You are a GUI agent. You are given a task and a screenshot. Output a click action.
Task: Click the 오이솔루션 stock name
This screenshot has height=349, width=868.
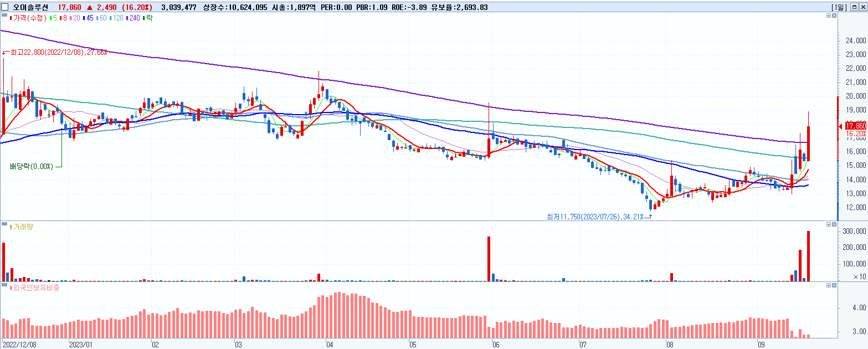pos(30,7)
